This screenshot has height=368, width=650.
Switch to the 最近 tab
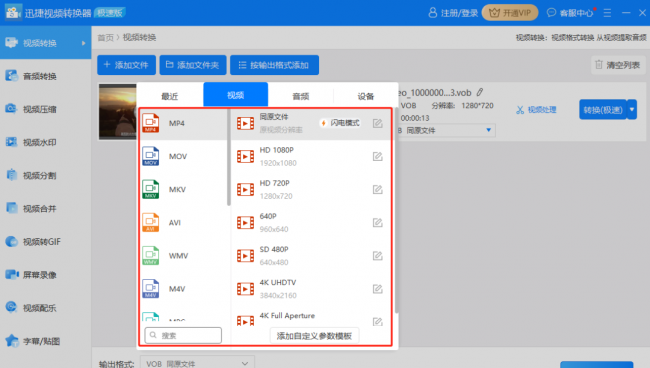point(170,96)
